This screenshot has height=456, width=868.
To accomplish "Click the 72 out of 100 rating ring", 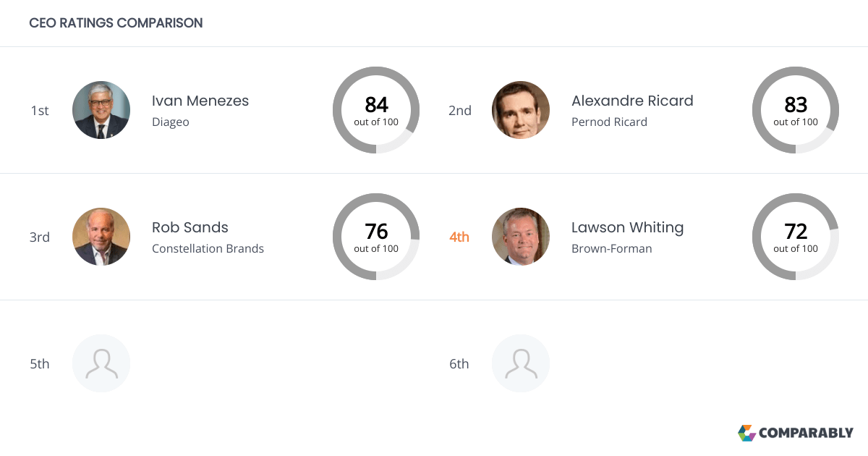I will tap(796, 237).
